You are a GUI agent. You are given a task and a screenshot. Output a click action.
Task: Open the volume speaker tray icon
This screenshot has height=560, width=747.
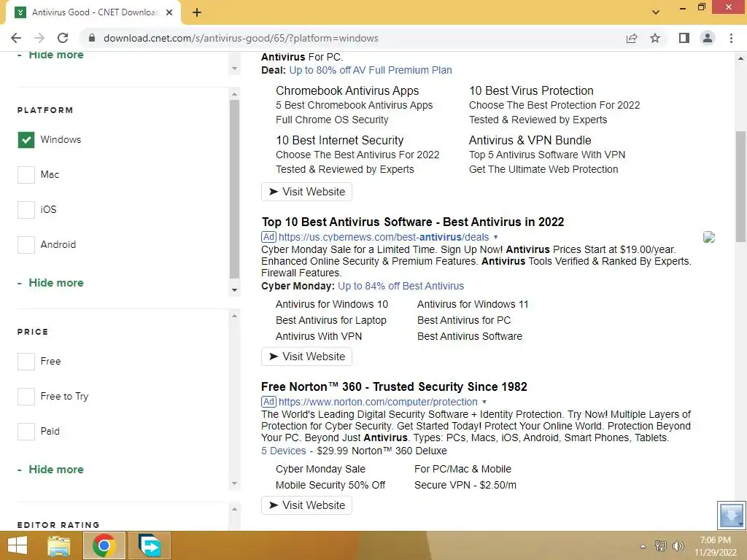coord(678,546)
